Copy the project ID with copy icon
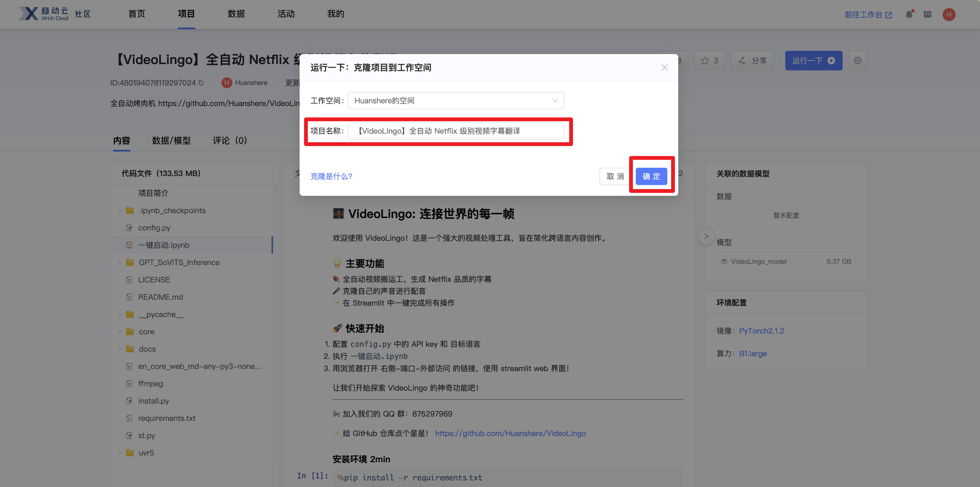Screen dimensions: 980x487 (x=201, y=83)
